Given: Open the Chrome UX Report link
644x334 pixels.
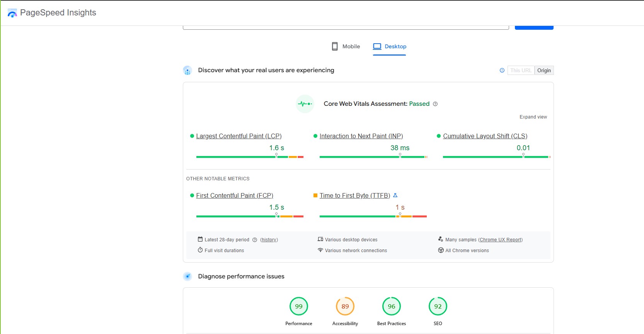Looking at the screenshot, I should (501, 240).
